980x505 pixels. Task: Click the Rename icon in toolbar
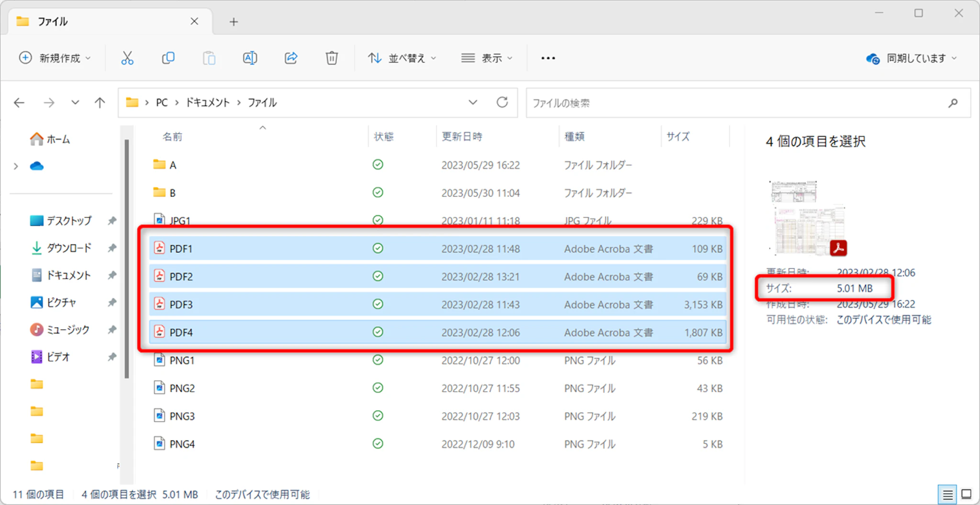coord(250,58)
